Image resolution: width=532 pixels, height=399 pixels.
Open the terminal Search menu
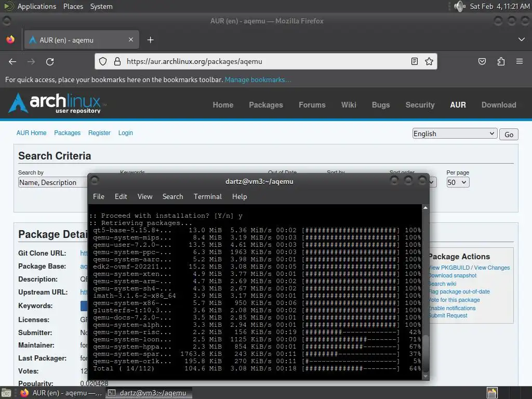click(x=172, y=196)
